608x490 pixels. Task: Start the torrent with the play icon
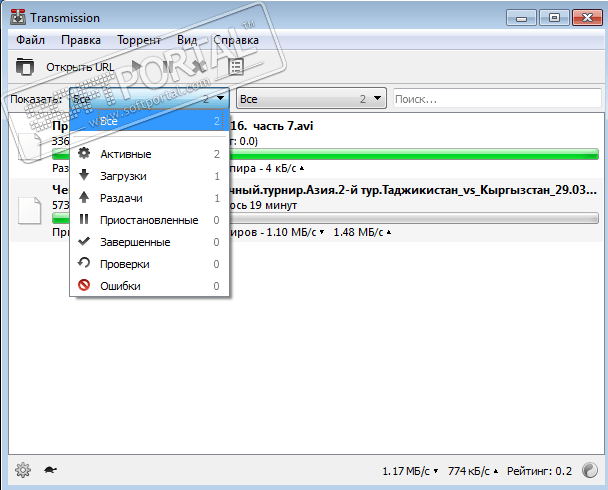136,66
